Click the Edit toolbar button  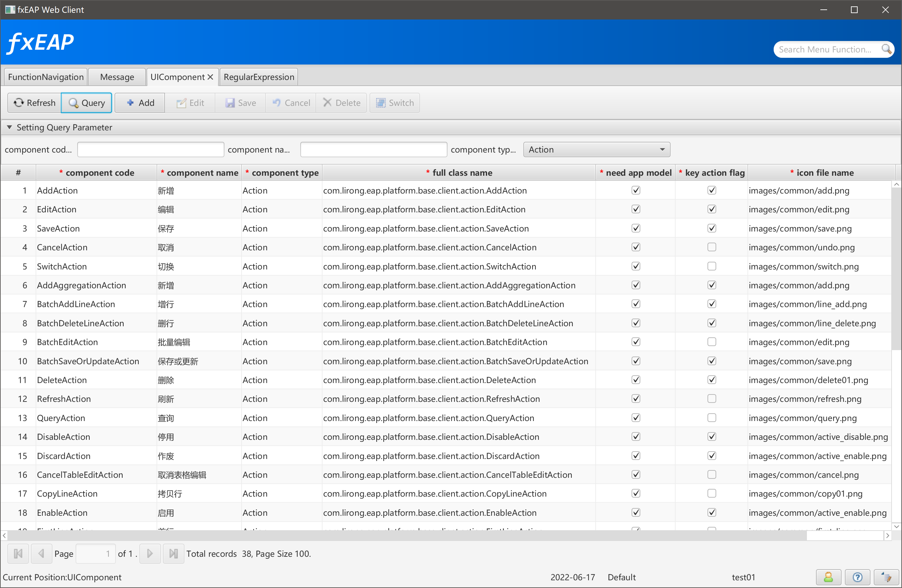tap(190, 103)
